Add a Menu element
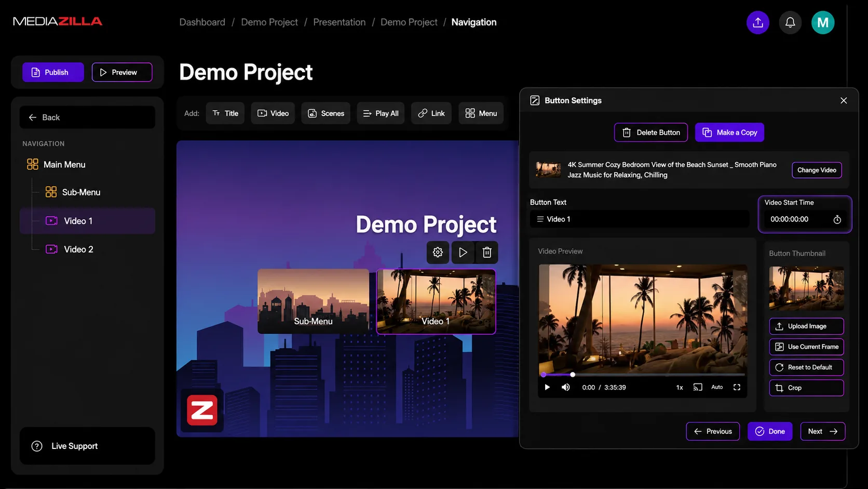868x489 pixels. point(481,113)
